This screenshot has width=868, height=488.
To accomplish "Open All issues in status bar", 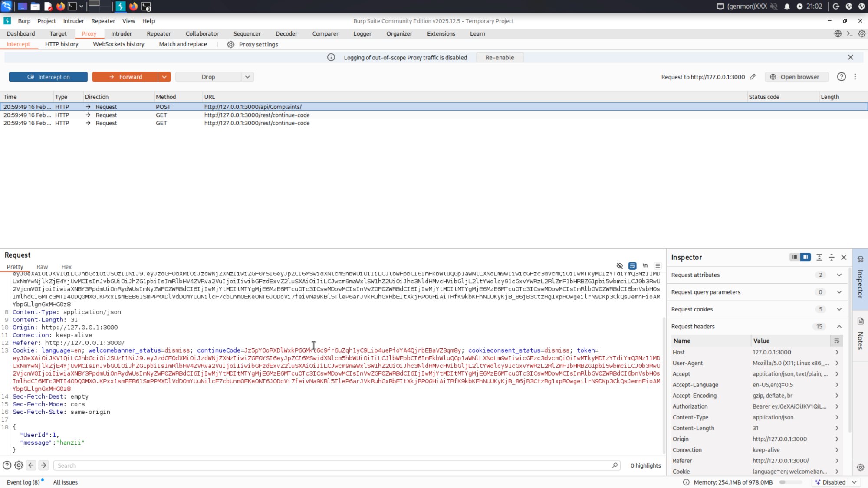I will pyautogui.click(x=66, y=482).
